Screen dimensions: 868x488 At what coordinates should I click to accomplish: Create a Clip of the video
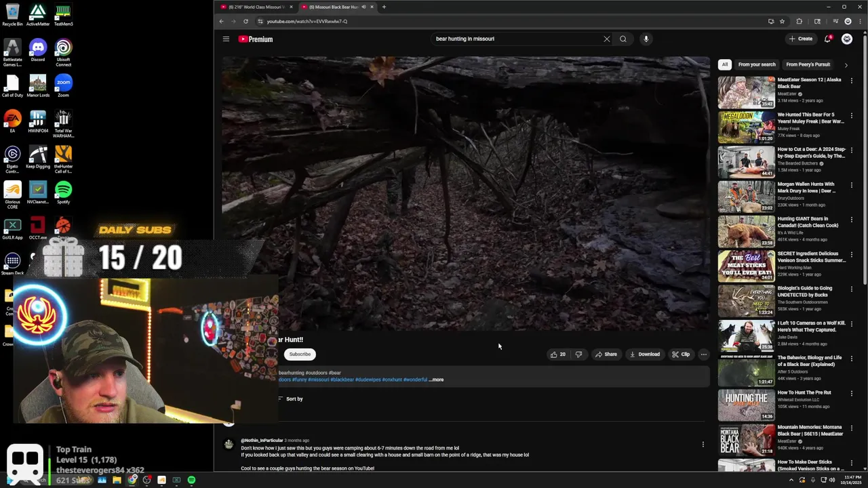click(681, 354)
